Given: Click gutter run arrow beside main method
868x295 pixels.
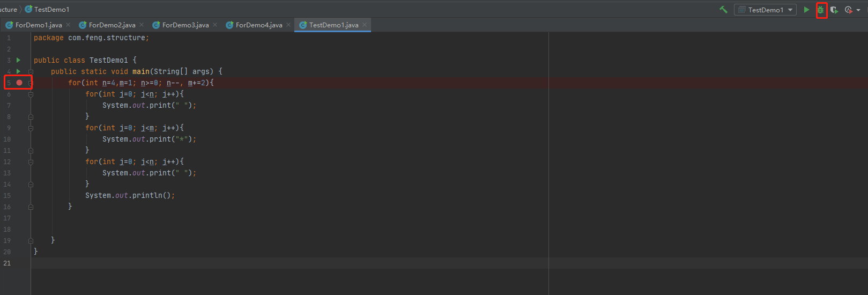Looking at the screenshot, I should click(19, 71).
